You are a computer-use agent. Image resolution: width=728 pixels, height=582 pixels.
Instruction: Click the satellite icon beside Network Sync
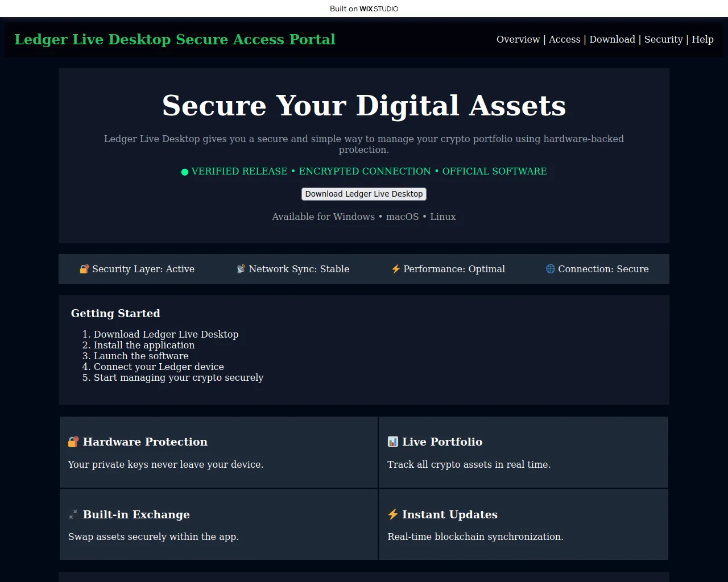tap(241, 269)
